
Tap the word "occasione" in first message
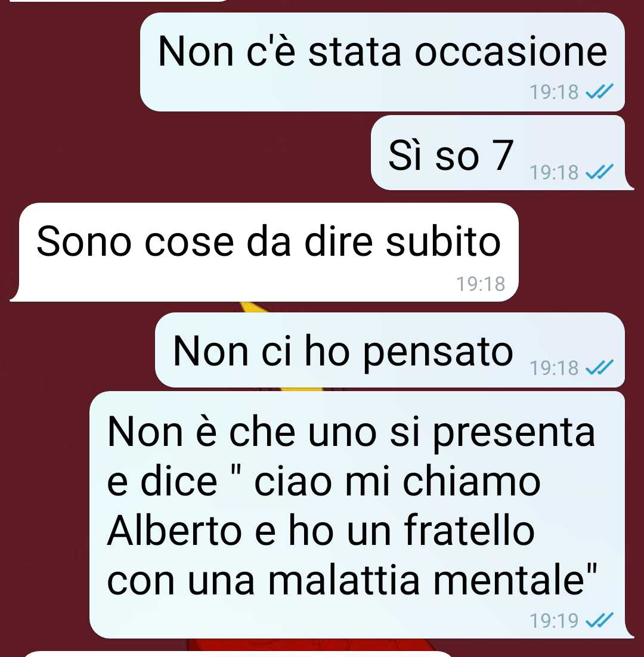511,52
